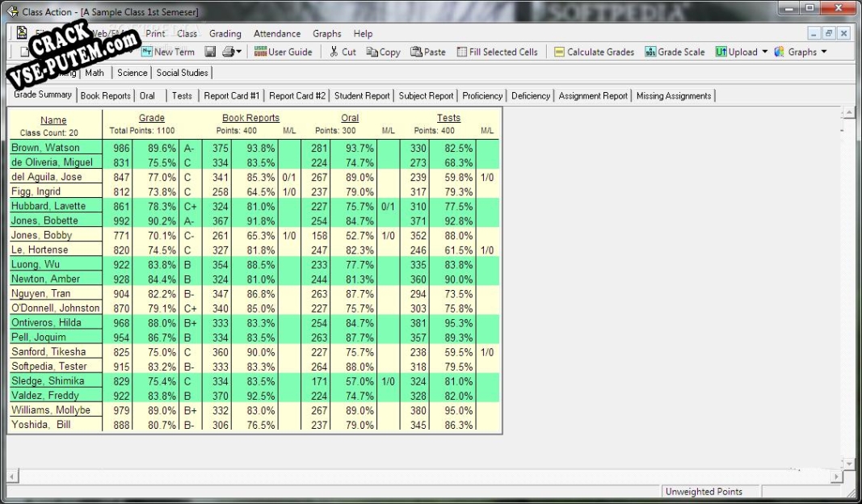Open the Graphs menu in menu bar
The width and height of the screenshot is (862, 504).
[326, 34]
